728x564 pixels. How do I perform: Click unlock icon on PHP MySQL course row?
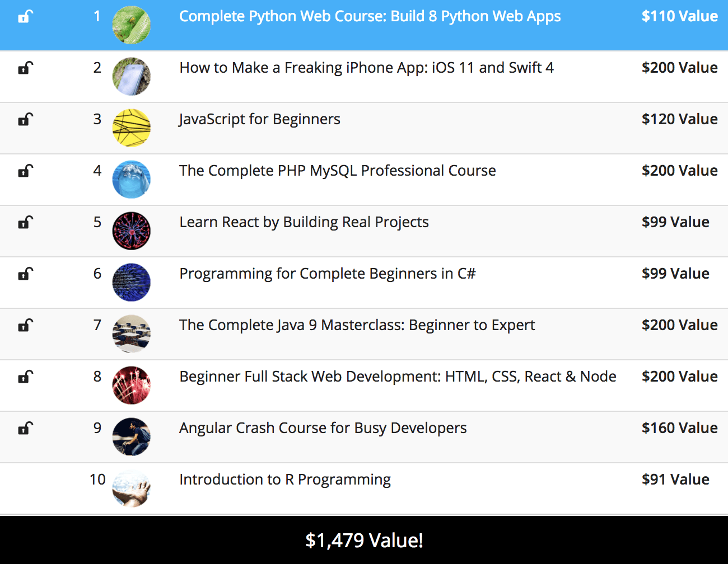pyautogui.click(x=25, y=171)
